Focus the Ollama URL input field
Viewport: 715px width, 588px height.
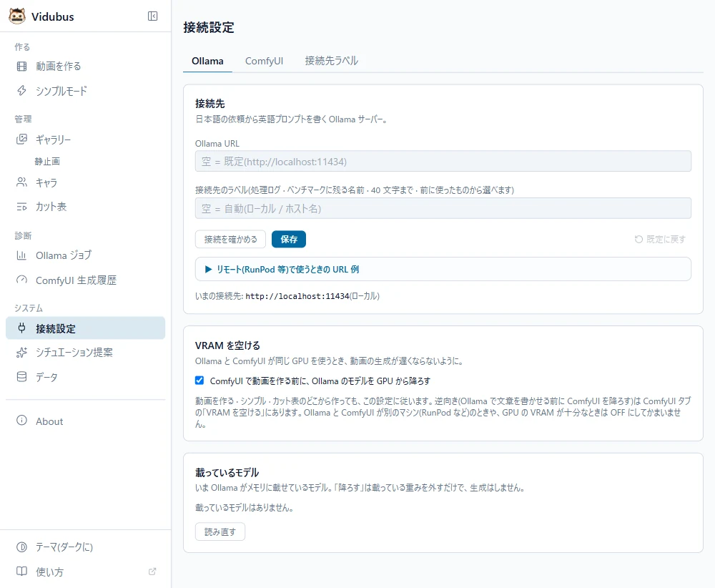443,162
